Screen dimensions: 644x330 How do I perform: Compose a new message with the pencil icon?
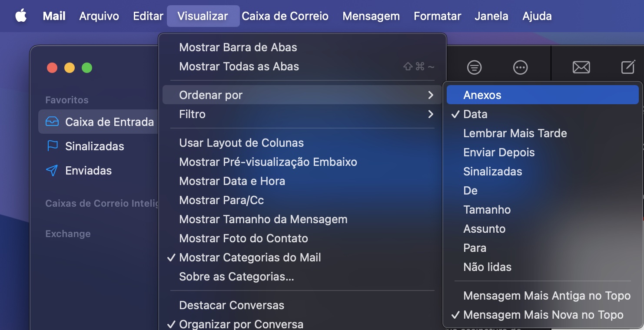click(x=628, y=67)
